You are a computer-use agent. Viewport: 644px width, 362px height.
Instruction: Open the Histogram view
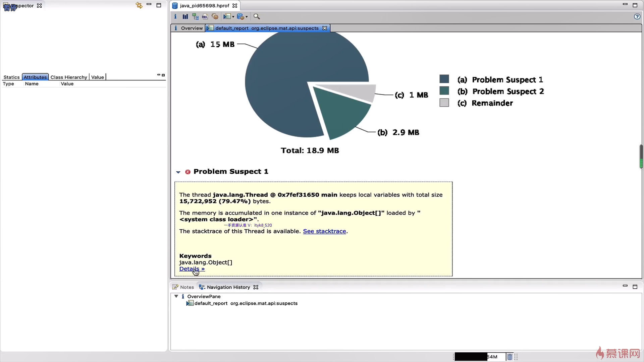click(185, 16)
